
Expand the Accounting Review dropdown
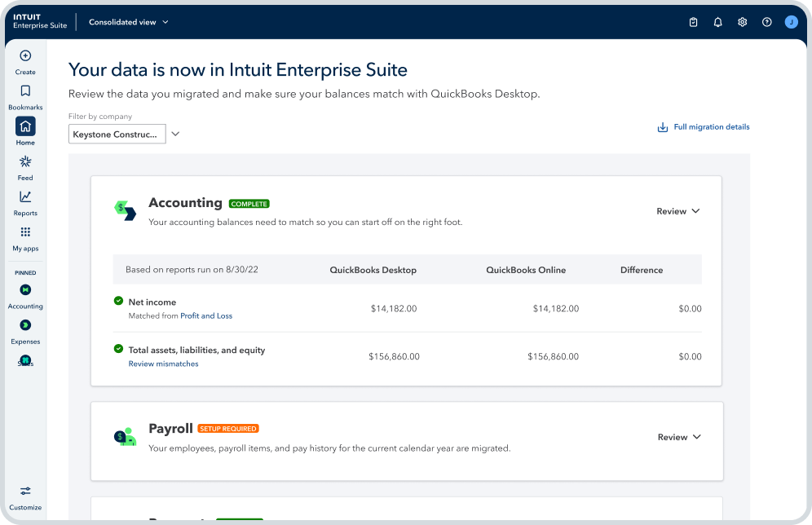pyautogui.click(x=678, y=211)
